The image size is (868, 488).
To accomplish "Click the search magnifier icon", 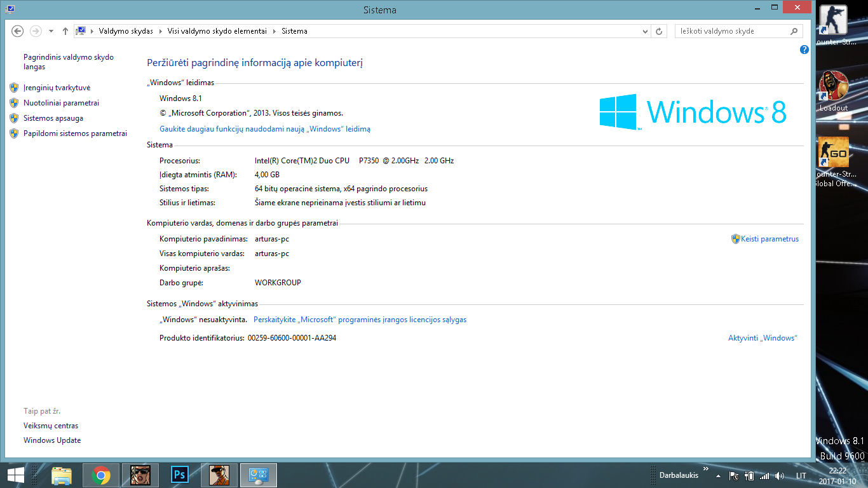I will tap(794, 31).
